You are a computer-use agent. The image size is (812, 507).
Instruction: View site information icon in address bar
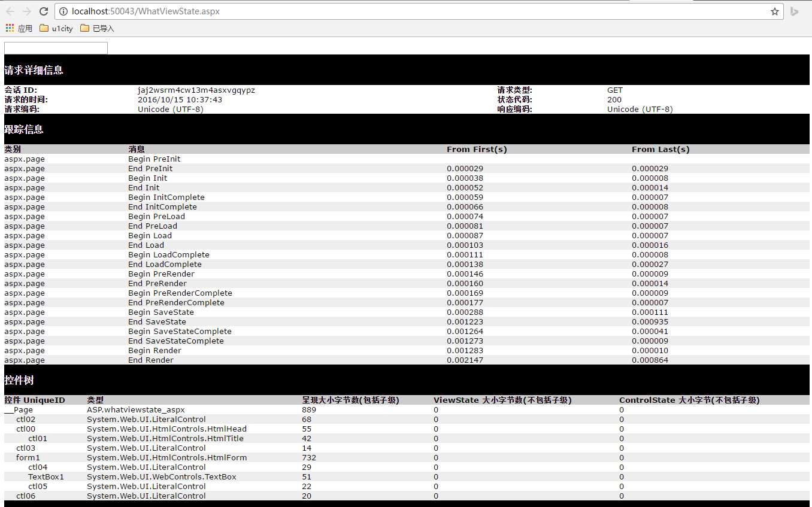[x=63, y=11]
